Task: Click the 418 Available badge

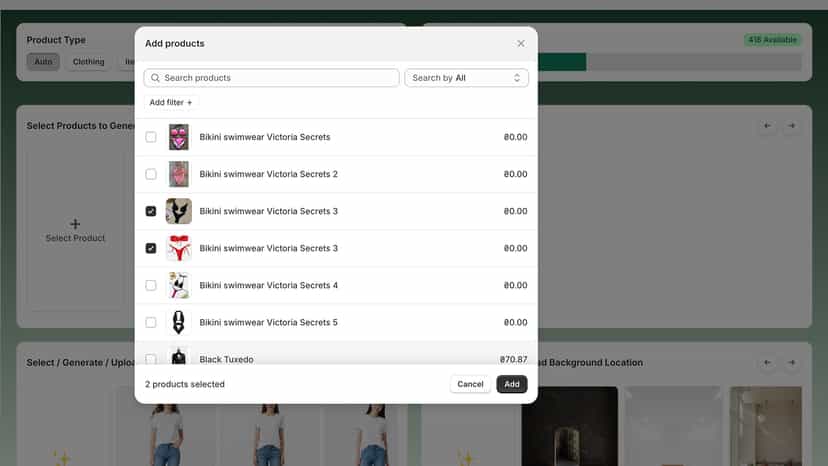Action: 773,40
